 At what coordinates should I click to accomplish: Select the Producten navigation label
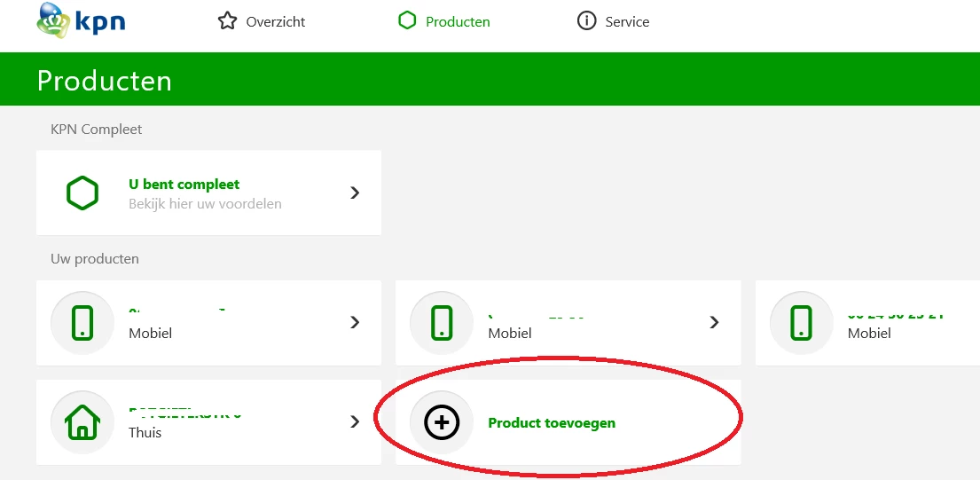(x=458, y=22)
